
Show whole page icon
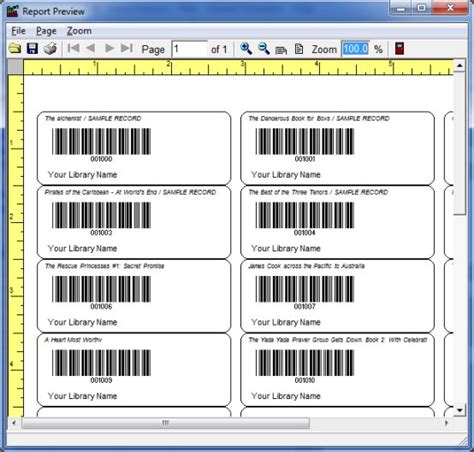coord(299,49)
